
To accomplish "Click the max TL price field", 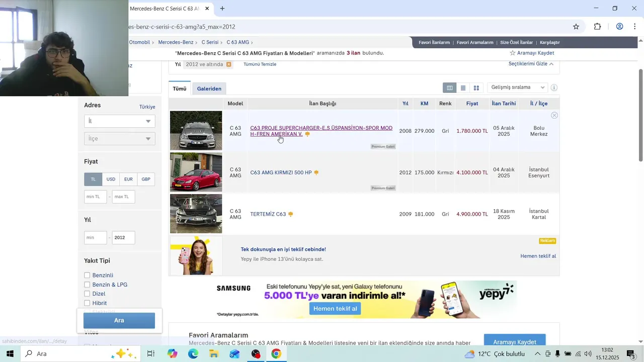I will point(123,197).
